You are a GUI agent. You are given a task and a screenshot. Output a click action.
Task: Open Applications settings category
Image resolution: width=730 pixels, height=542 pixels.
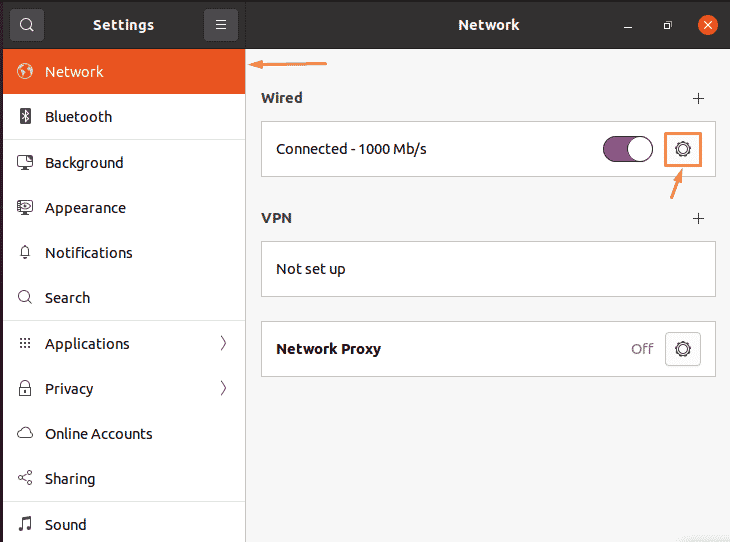[124, 343]
